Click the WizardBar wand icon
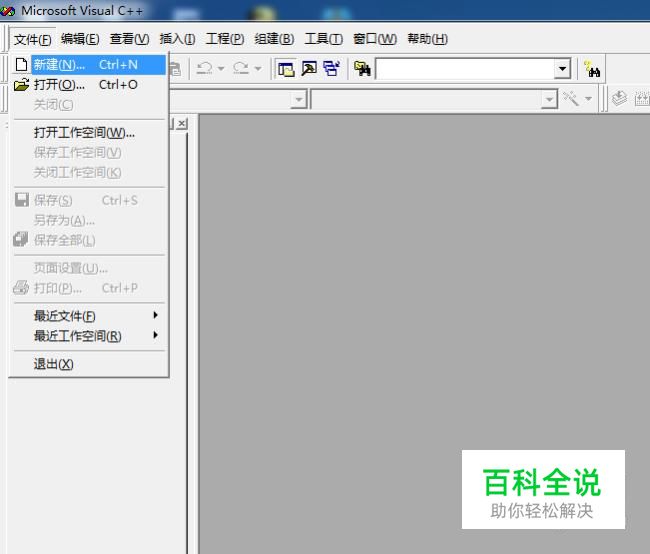Screen dimensions: 650x554 click(x=571, y=99)
